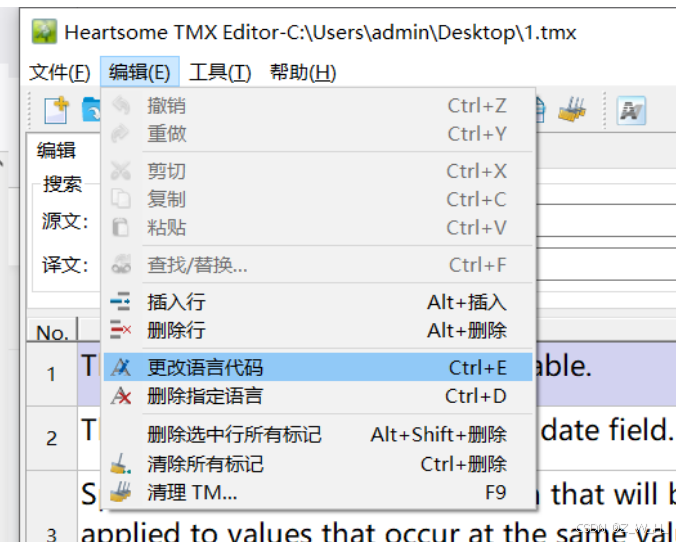The image size is (676, 542).
Task: Open the 文件(F) menu
Action: tap(59, 72)
